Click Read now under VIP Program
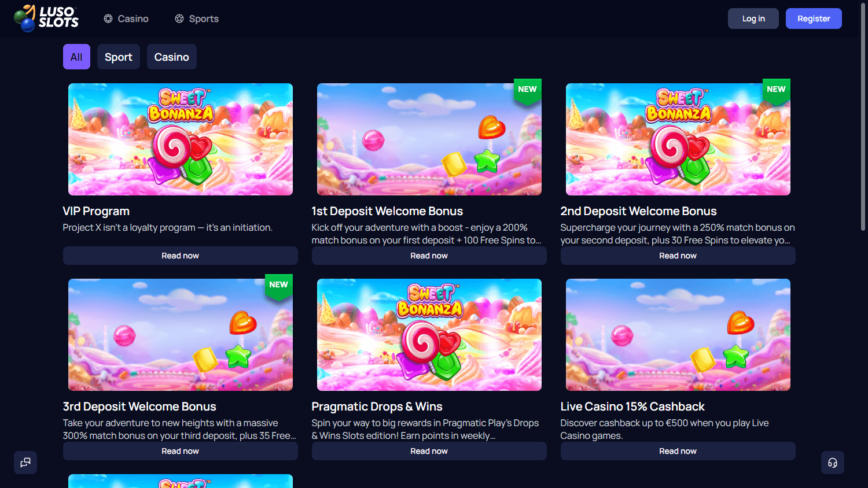Image resolution: width=868 pixels, height=488 pixels. pyautogui.click(x=181, y=256)
